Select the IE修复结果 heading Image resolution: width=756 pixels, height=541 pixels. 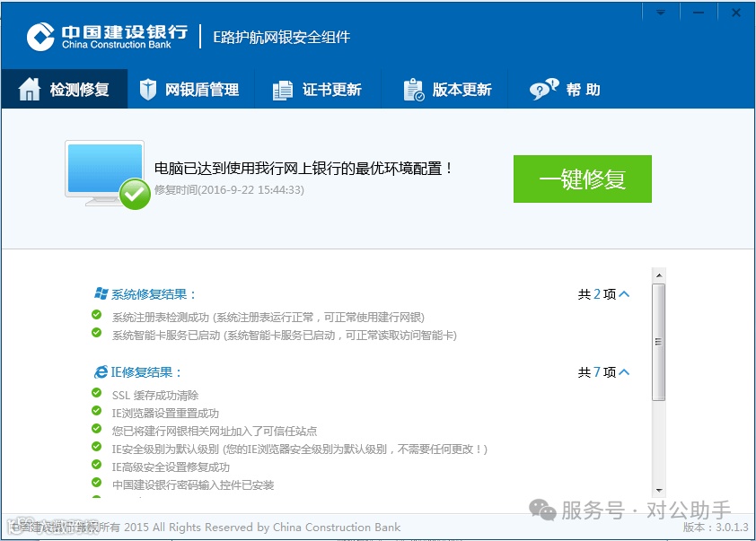146,372
